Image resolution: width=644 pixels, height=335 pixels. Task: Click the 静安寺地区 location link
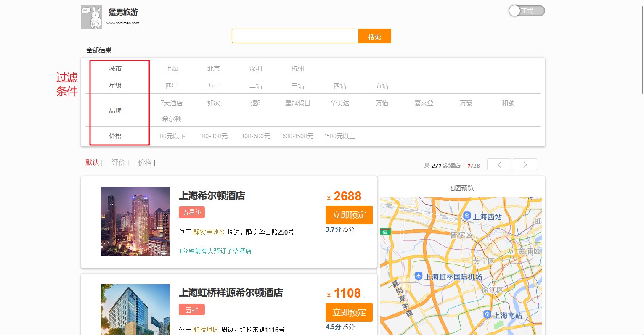click(x=209, y=232)
